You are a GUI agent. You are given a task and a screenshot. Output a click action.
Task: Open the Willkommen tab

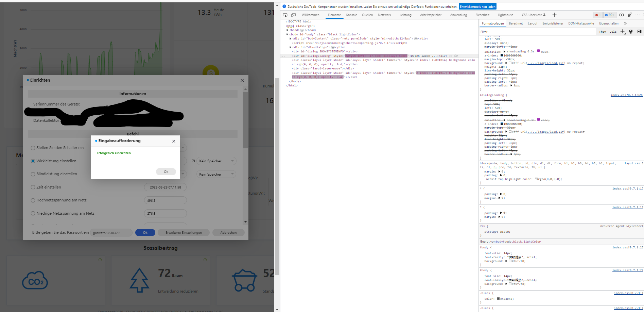coord(311,15)
